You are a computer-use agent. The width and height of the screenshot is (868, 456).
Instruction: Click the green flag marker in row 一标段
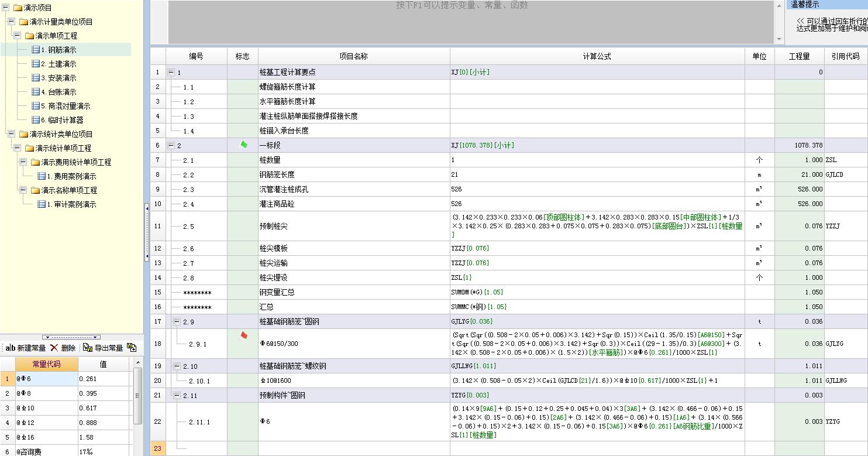point(244,145)
